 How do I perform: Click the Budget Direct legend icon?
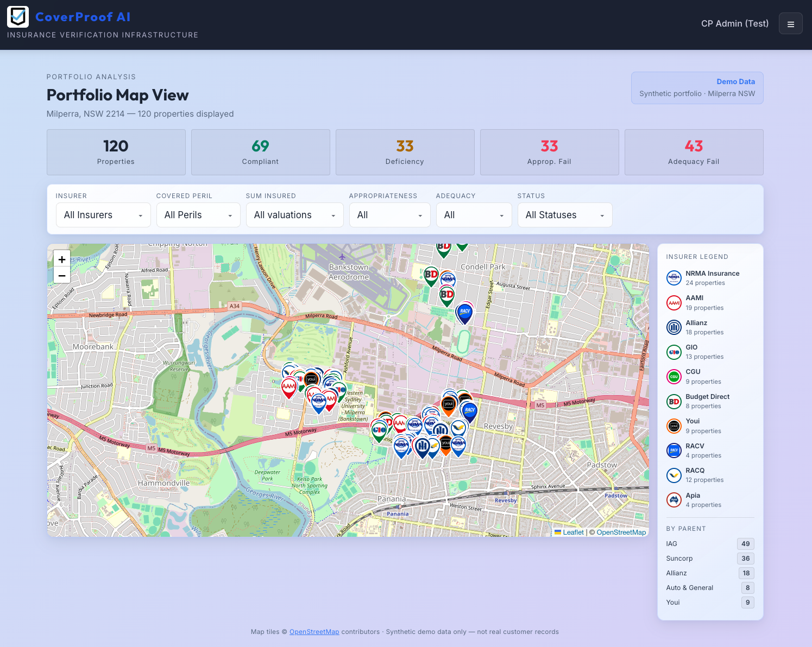point(674,401)
